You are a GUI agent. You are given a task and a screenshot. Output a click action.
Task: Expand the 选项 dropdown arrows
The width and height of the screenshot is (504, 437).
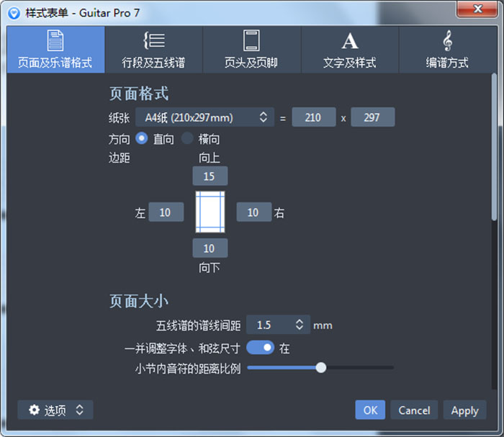point(79,410)
